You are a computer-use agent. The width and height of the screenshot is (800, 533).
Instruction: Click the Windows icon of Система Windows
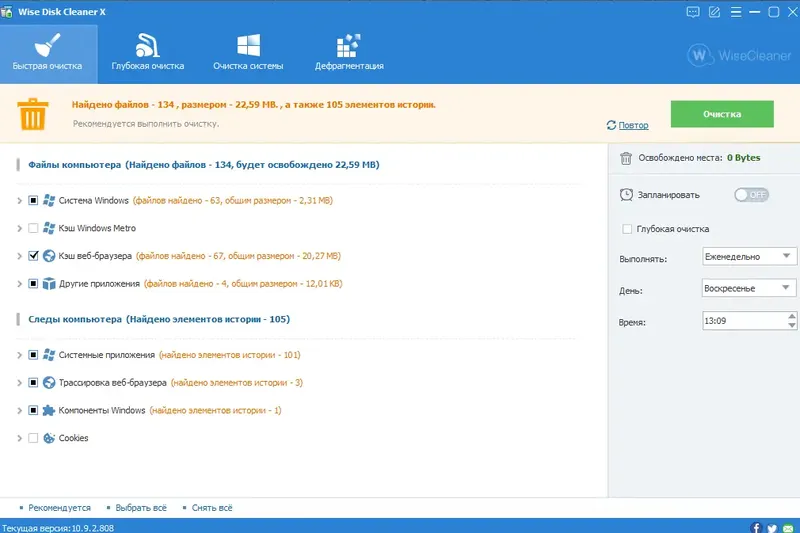coord(49,200)
